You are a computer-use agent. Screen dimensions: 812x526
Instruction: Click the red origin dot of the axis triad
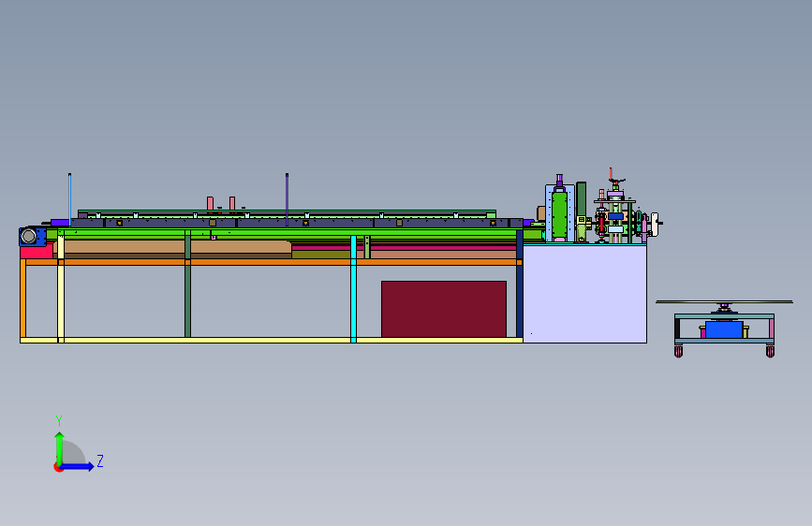pos(57,467)
